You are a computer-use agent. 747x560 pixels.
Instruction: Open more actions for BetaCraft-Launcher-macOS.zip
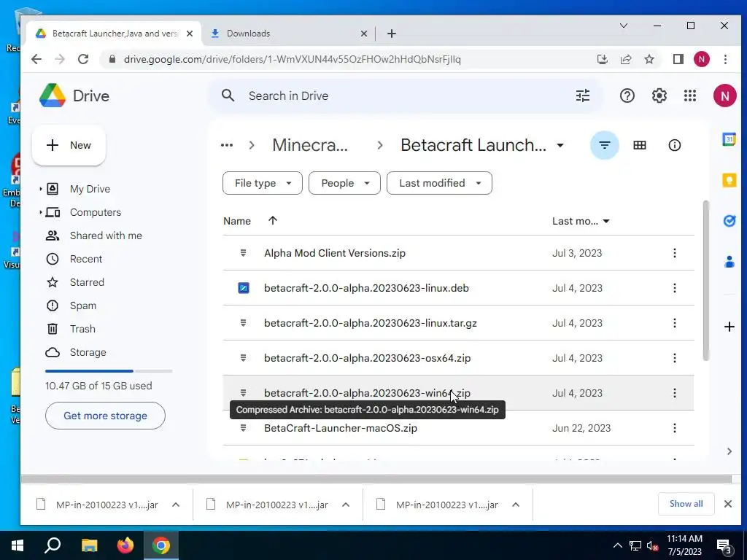(675, 428)
